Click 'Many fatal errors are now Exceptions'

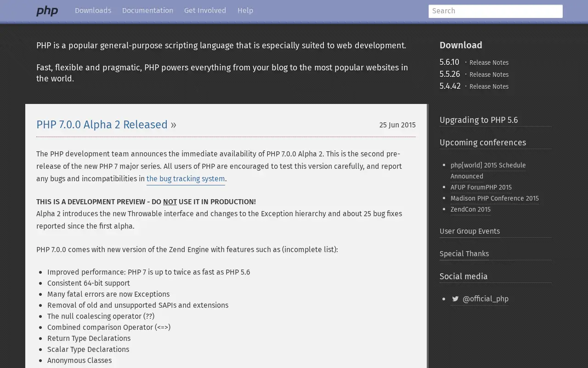(x=108, y=294)
